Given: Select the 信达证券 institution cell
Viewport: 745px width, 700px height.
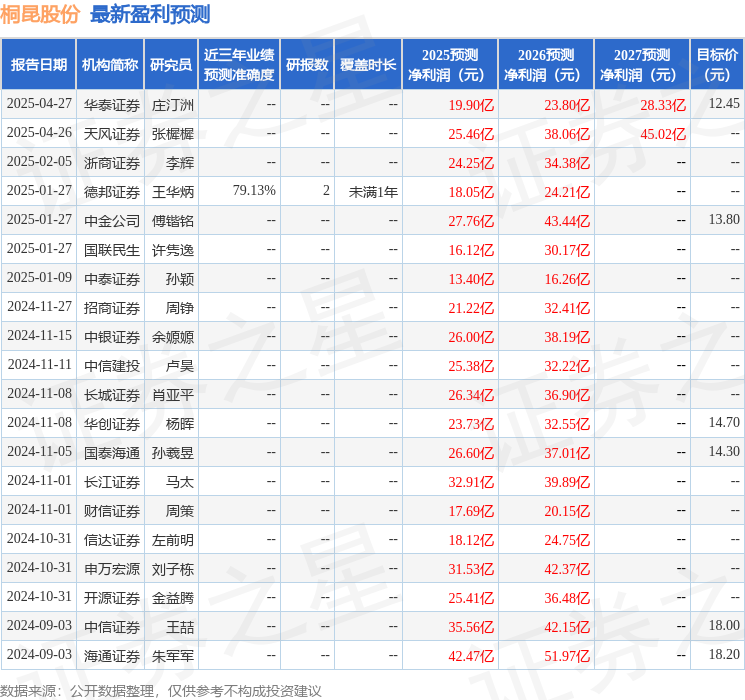Looking at the screenshot, I should click(x=112, y=539).
